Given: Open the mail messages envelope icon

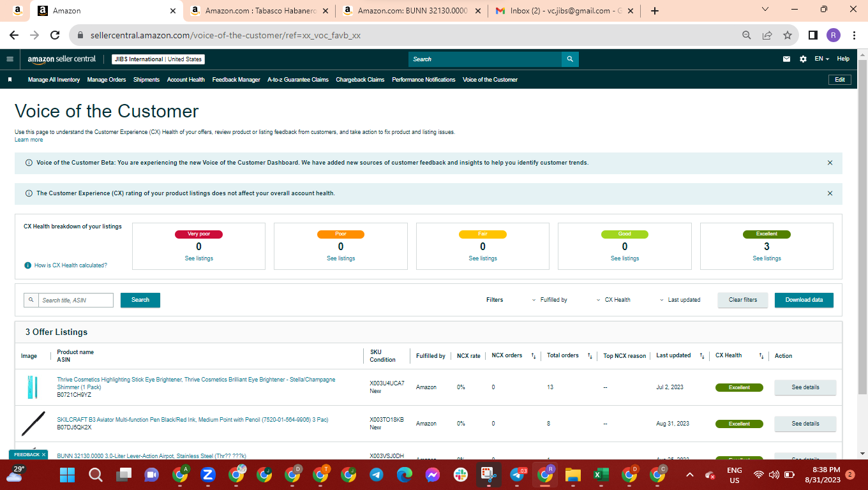Looking at the screenshot, I should [786, 59].
